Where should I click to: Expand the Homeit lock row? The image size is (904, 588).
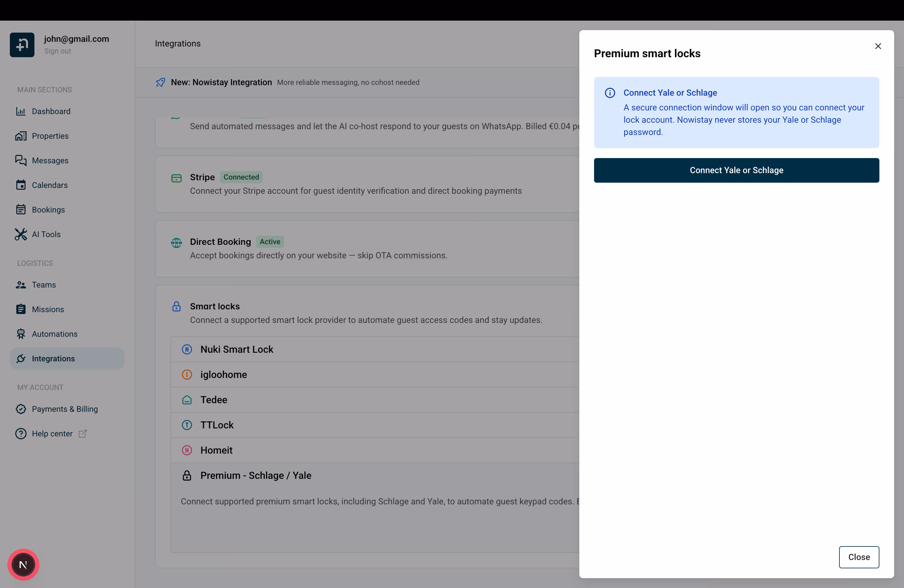375,450
